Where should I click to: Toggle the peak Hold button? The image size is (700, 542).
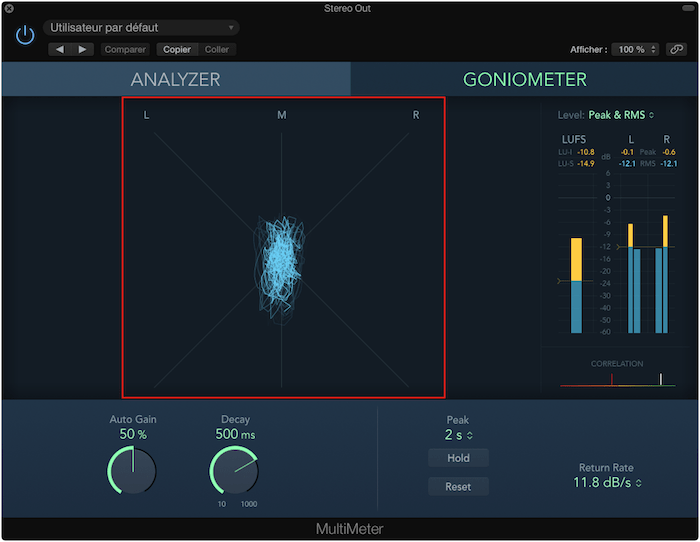tap(458, 458)
